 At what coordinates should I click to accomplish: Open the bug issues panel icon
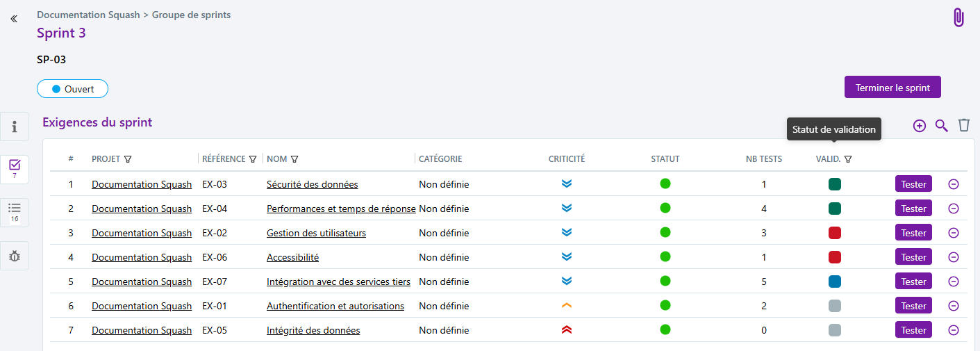pos(15,256)
